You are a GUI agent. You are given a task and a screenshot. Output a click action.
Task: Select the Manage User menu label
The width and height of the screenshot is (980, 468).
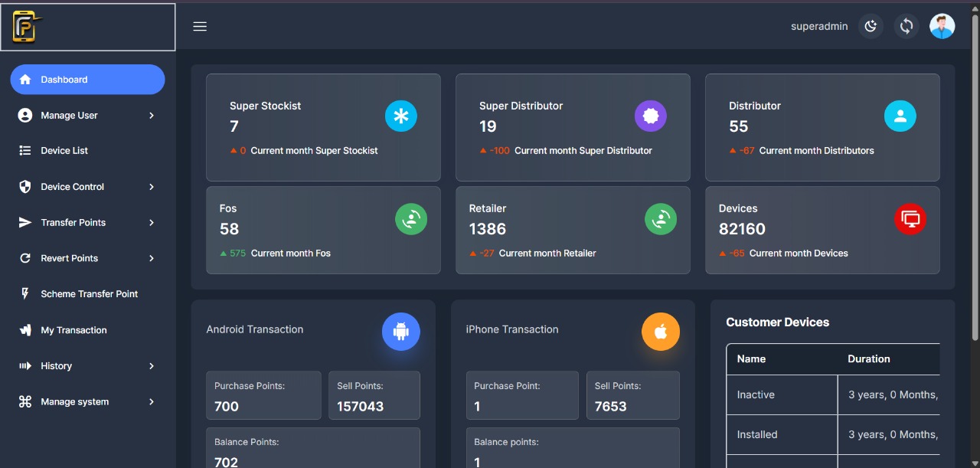click(x=69, y=116)
